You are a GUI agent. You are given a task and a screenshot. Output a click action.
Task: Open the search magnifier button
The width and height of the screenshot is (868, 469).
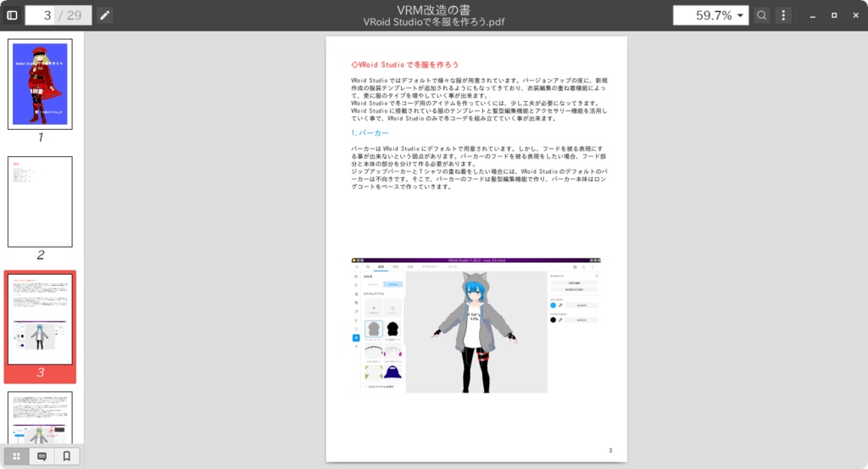click(x=762, y=15)
